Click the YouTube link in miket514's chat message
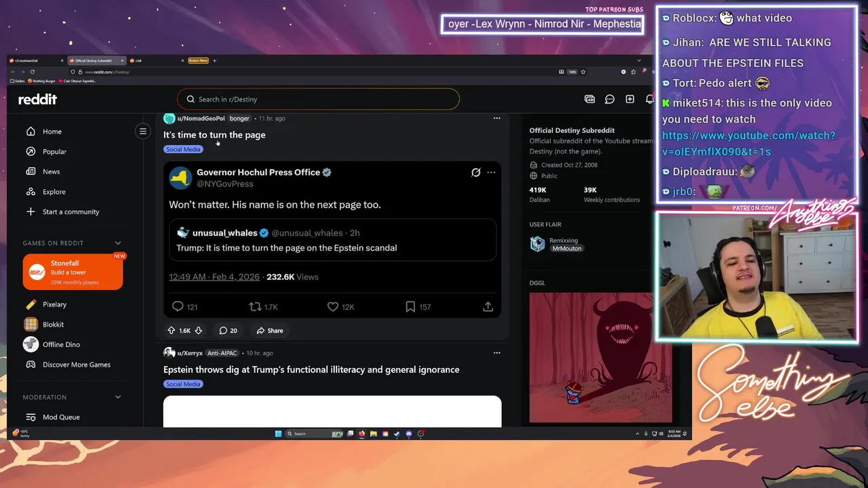 pos(749,144)
